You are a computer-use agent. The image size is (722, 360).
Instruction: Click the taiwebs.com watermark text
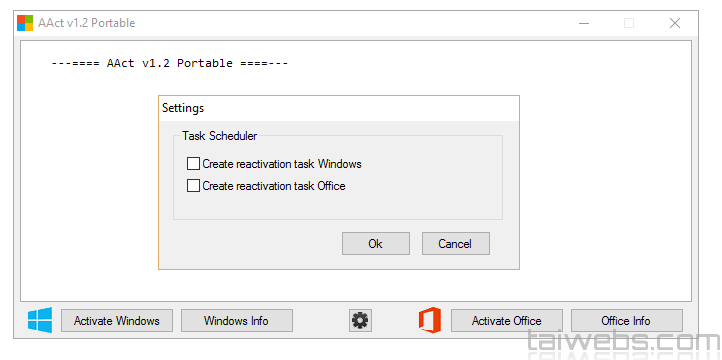(623, 343)
